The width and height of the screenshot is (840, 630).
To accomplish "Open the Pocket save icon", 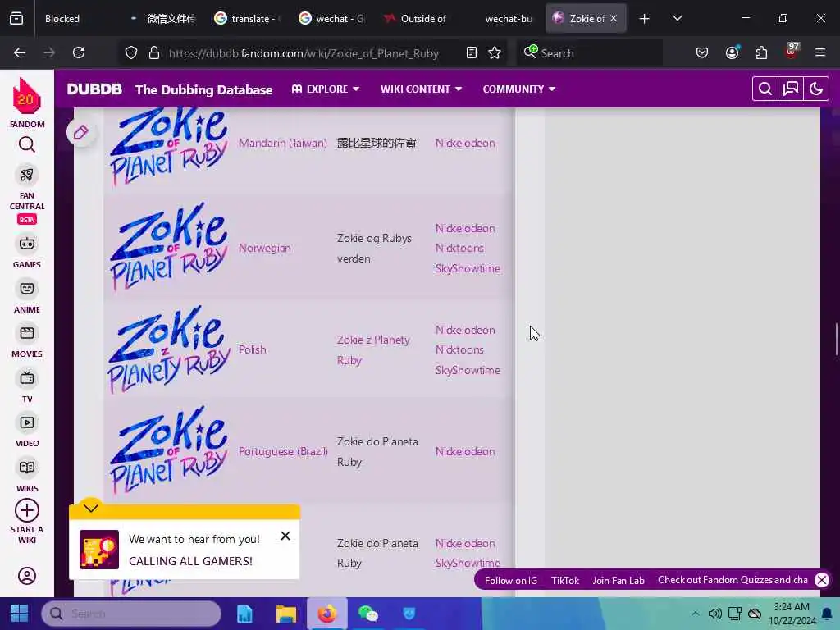I will 702,52.
